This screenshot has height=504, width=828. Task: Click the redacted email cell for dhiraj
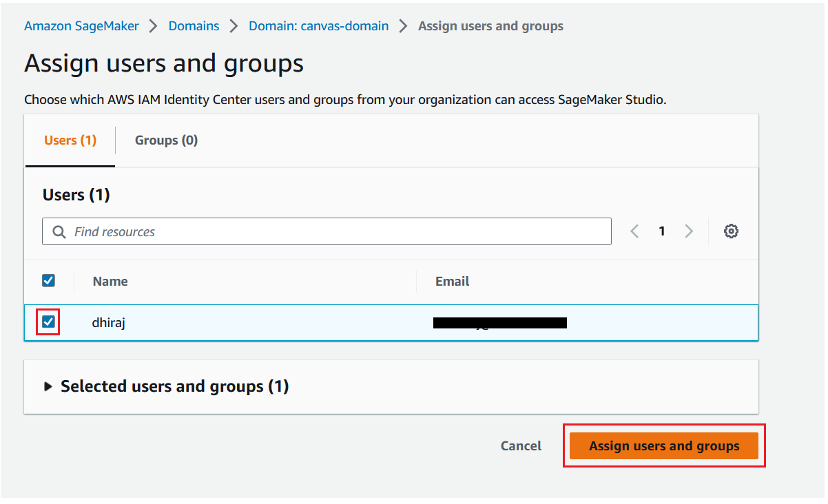pyautogui.click(x=499, y=322)
